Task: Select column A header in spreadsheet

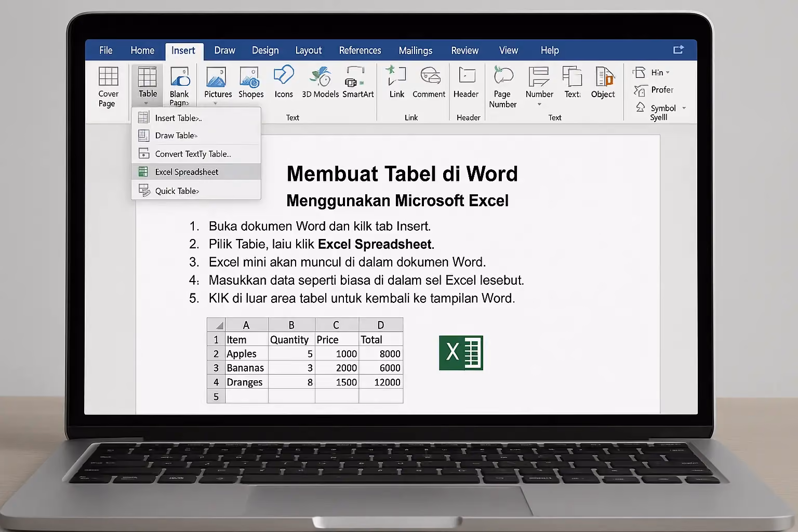Action: click(x=246, y=325)
